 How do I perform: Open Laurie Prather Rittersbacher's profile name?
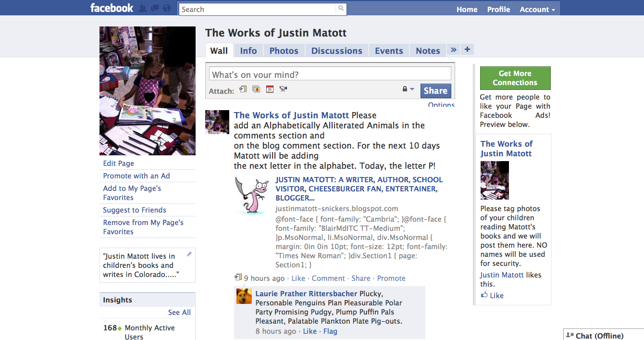[x=306, y=294]
